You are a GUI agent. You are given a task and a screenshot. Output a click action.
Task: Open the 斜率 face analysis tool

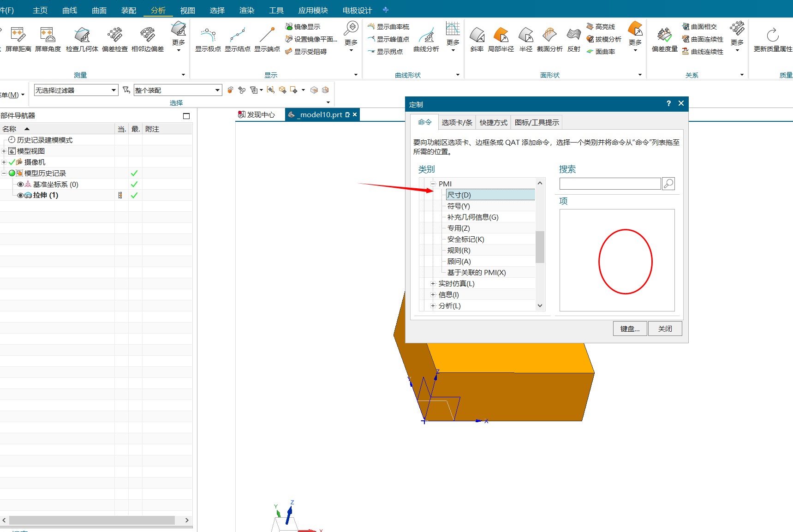tap(477, 39)
